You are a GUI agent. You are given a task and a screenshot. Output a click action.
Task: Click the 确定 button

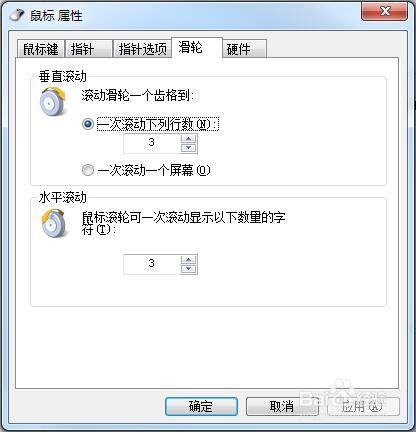point(201,406)
